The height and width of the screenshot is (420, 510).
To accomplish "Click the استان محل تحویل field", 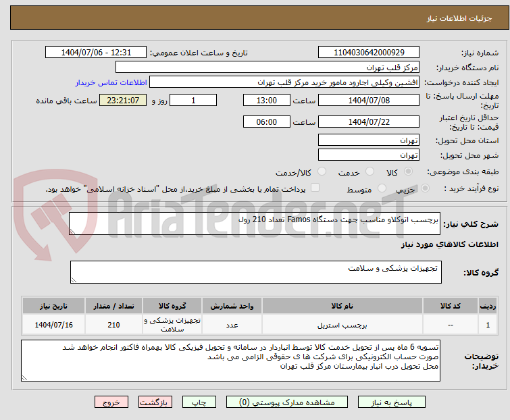I will tap(369, 140).
